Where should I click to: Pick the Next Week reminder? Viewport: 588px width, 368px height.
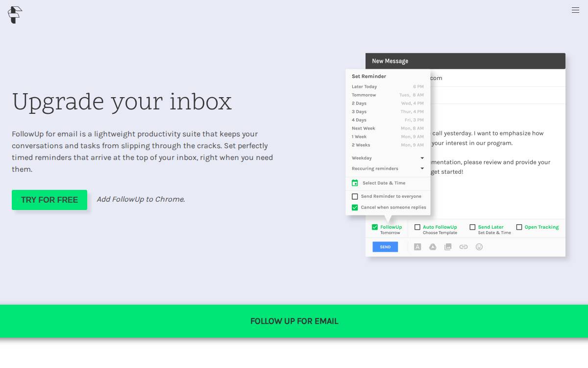tap(388, 129)
